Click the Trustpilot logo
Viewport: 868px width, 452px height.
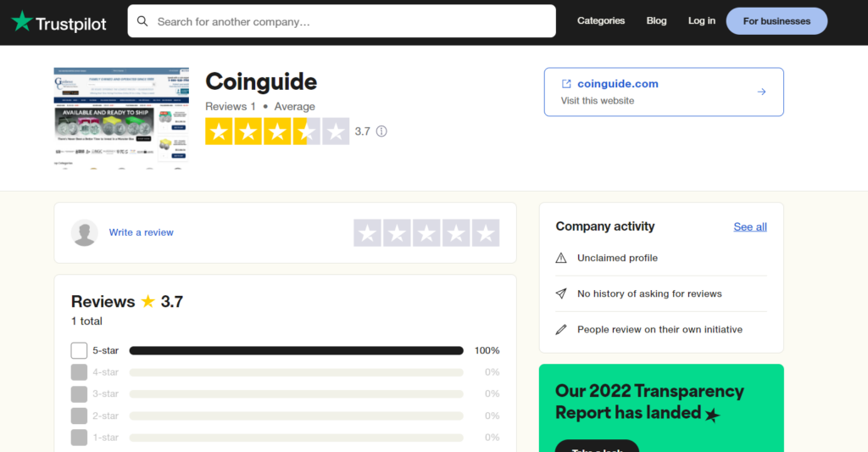(58, 22)
